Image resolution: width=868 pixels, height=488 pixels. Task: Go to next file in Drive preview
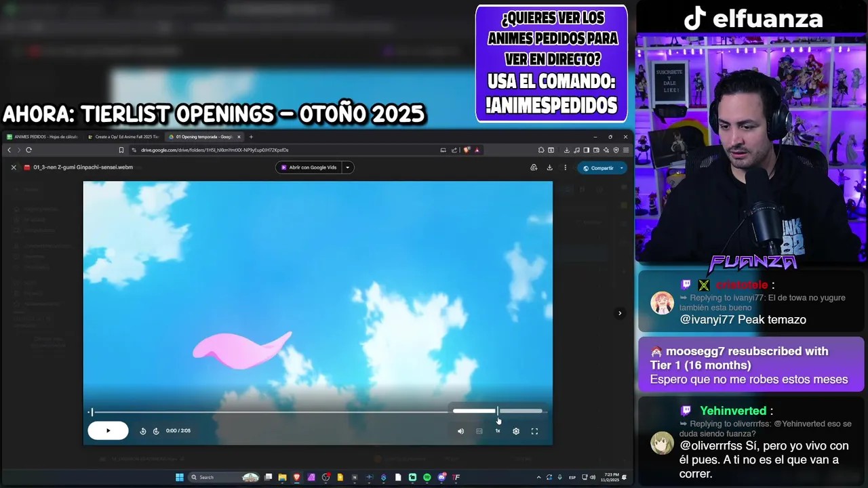[x=620, y=313]
